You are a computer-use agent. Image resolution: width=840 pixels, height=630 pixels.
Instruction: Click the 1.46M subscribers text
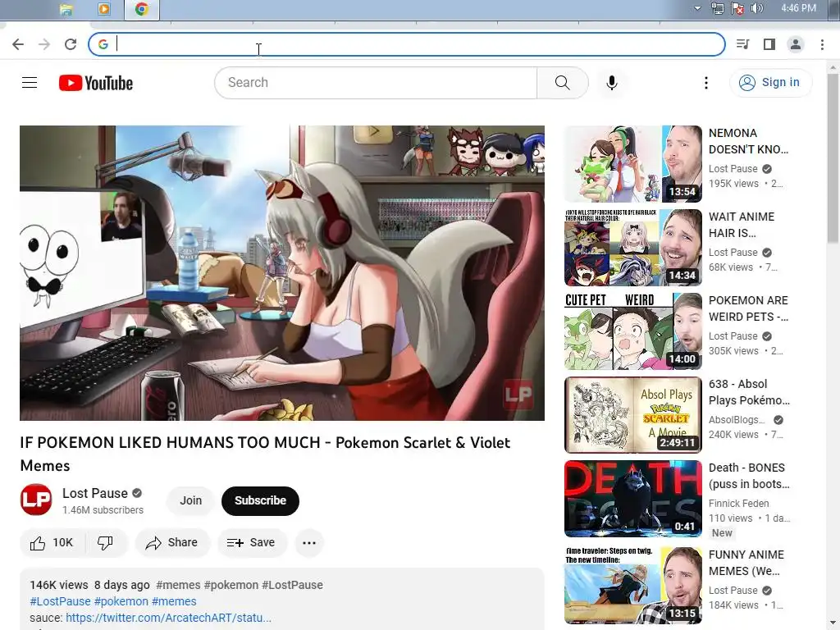point(103,510)
